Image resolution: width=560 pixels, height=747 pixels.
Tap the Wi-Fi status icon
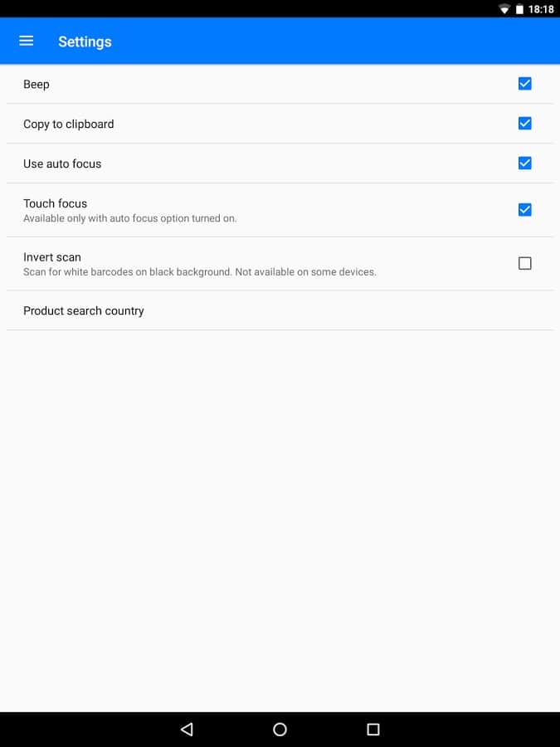[x=504, y=9]
